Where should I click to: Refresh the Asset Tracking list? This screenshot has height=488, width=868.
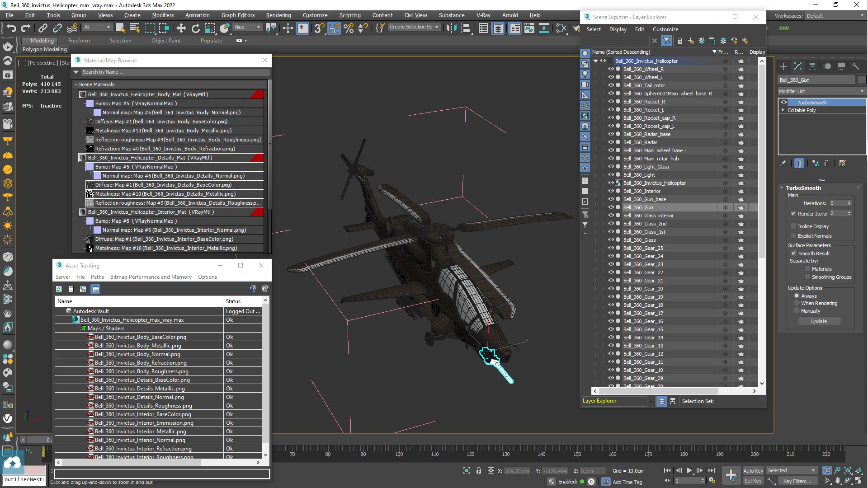[59, 289]
